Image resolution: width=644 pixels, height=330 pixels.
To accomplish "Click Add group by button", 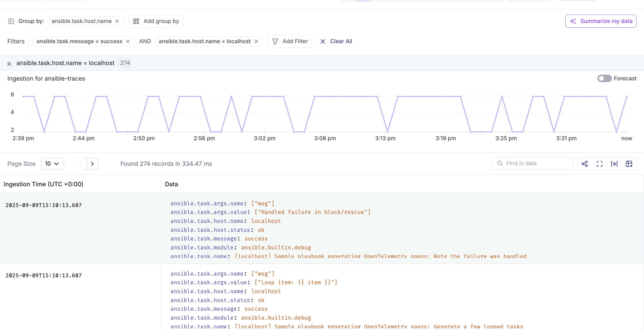I will pos(156,21).
